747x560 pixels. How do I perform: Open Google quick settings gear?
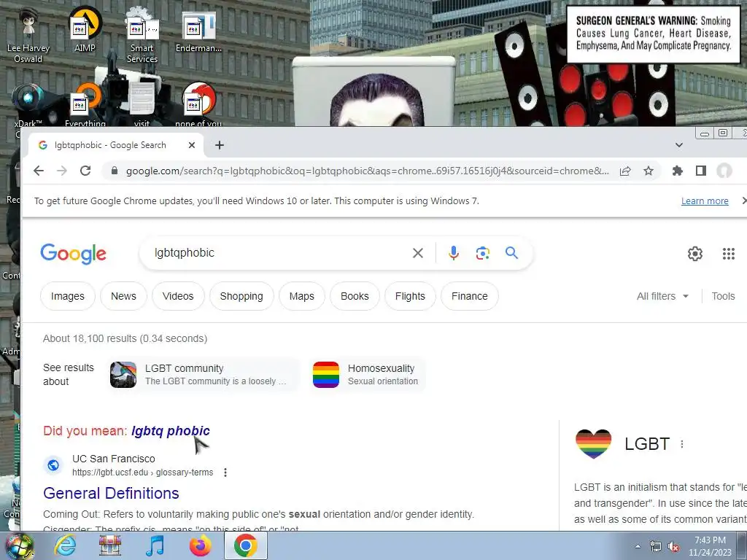pyautogui.click(x=695, y=254)
